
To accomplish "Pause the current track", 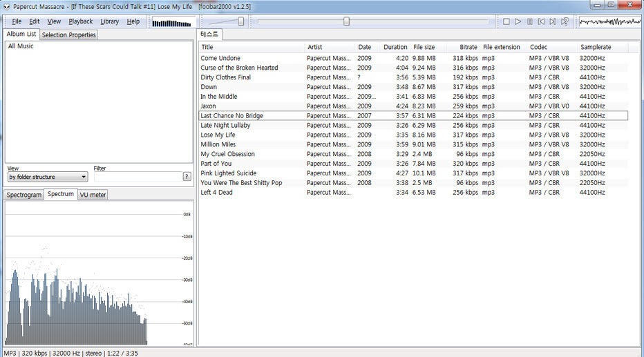I will pos(530,21).
